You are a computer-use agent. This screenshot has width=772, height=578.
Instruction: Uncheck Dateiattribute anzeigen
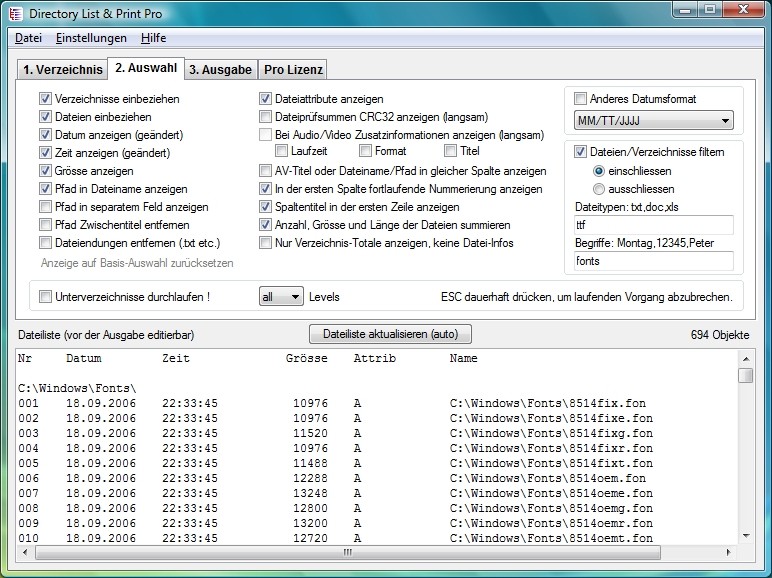tap(265, 98)
